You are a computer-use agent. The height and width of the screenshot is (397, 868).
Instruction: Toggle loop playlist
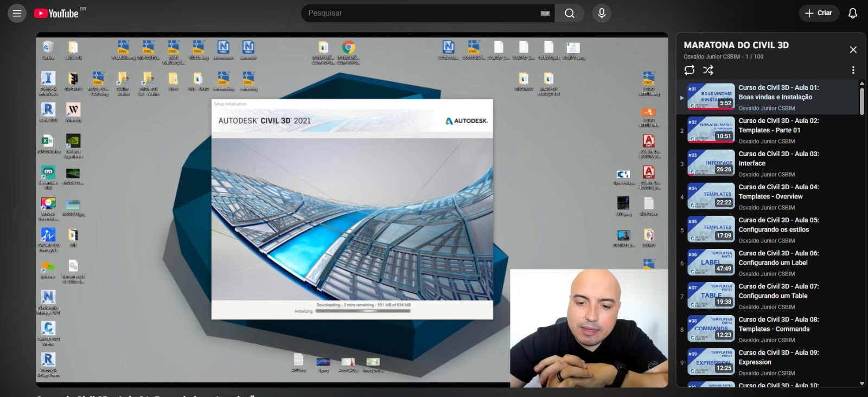tap(690, 70)
